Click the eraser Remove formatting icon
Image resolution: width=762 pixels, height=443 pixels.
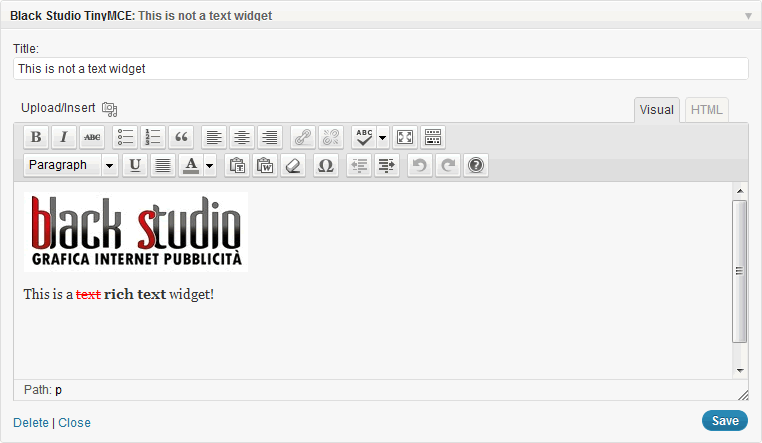293,166
